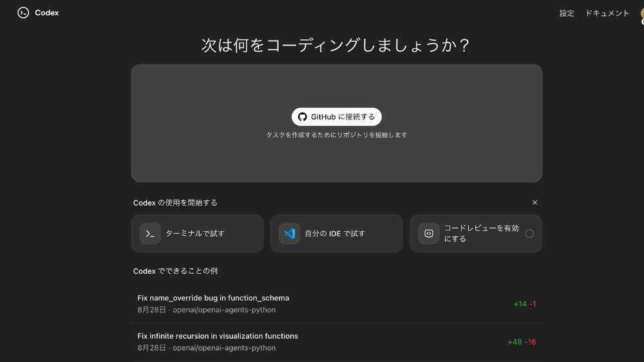Dismiss the Codex の使用を開始する section
The image size is (644, 362).
[x=535, y=202]
